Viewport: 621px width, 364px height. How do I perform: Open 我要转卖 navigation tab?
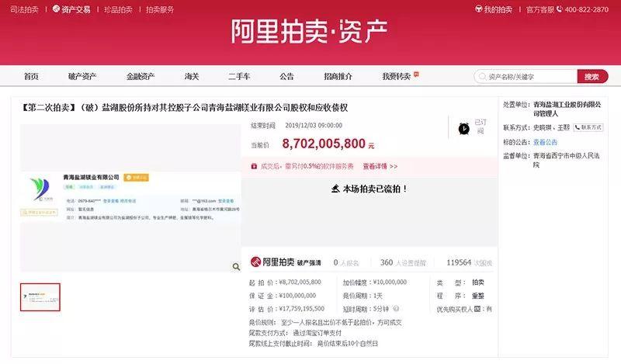coord(396,76)
